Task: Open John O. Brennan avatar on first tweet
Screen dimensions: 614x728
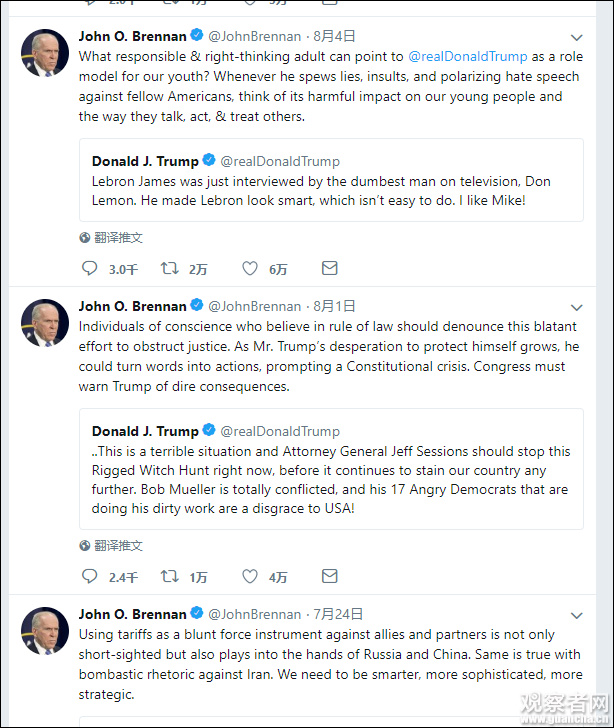Action: point(45,54)
